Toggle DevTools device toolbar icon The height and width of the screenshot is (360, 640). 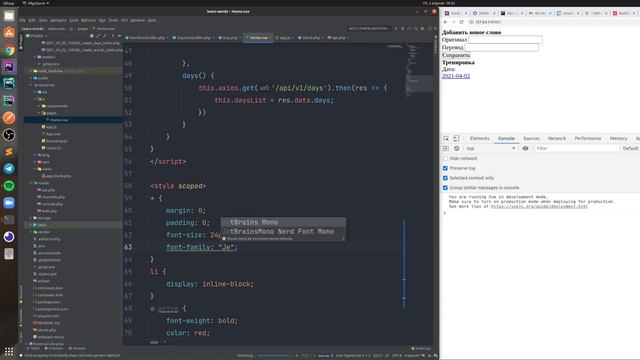pos(456,139)
